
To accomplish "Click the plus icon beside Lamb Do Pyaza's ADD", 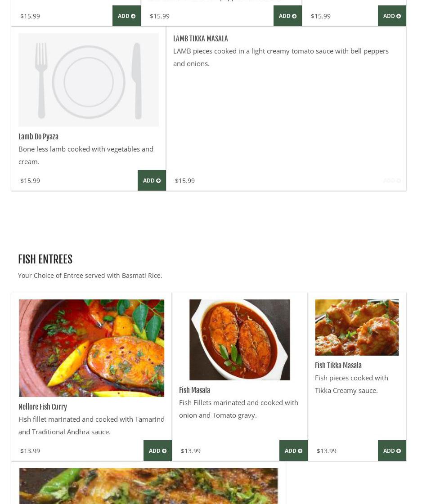I will (x=158, y=181).
